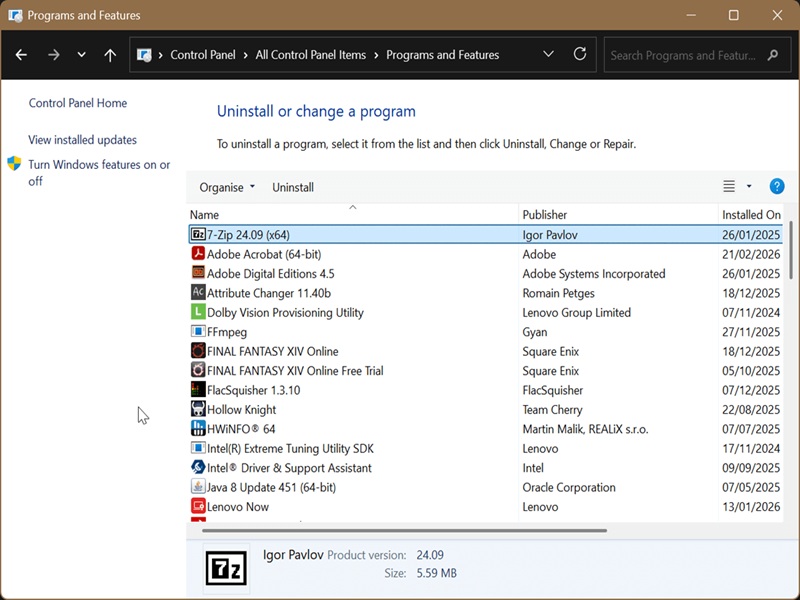This screenshot has height=600, width=800.
Task: Sort by the Publisher column header
Action: click(618, 214)
